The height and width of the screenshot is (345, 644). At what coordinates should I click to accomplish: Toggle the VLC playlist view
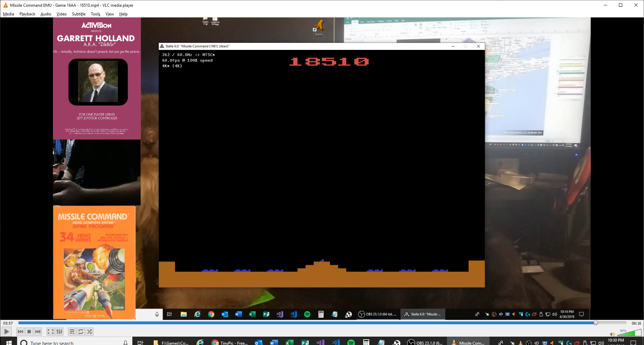(x=72, y=332)
